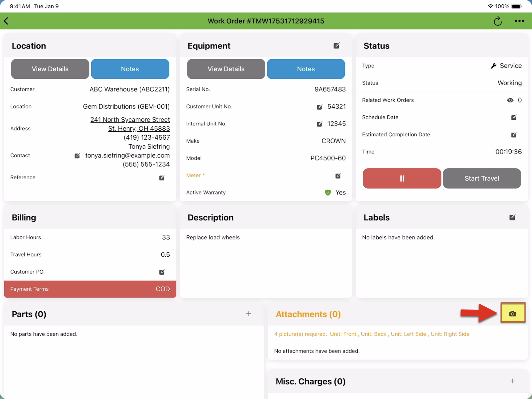
Task: Open Equipment View Details
Action: 226,69
